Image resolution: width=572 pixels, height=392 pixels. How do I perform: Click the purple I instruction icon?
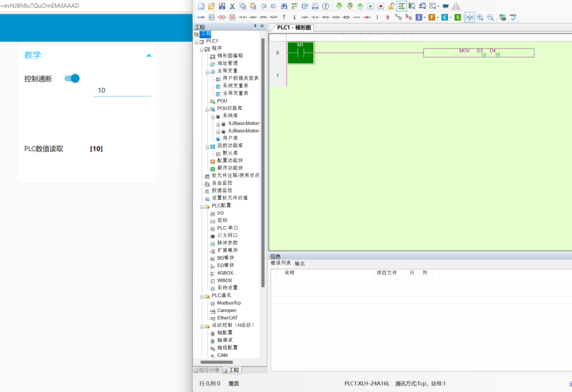point(419,17)
